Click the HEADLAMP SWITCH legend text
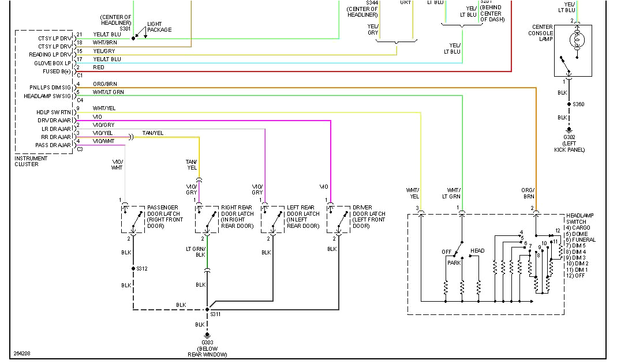617x364 pixels. [x=580, y=218]
